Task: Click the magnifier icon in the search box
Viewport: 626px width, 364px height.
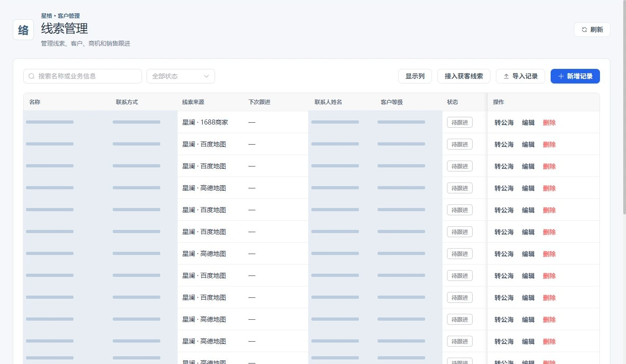Action: tap(32, 76)
